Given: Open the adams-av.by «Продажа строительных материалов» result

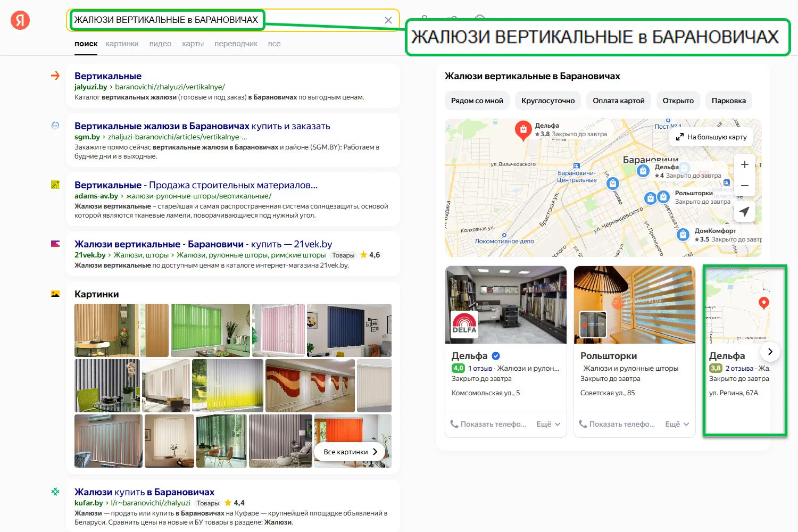Looking at the screenshot, I should [x=196, y=185].
